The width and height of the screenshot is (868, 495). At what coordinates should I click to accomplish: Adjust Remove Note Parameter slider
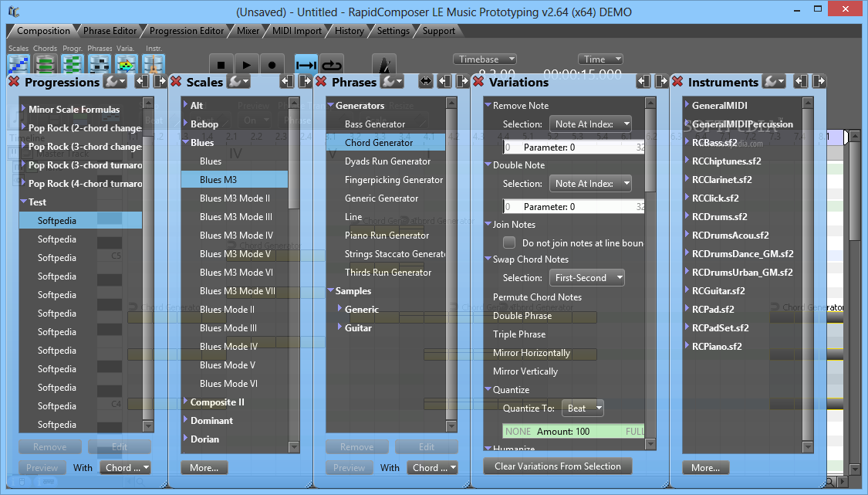click(x=573, y=147)
